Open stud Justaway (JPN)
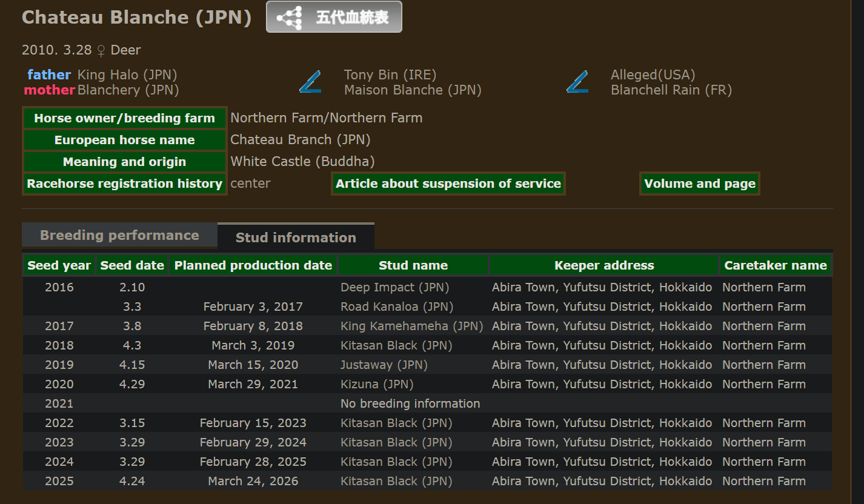864x504 pixels. (384, 365)
